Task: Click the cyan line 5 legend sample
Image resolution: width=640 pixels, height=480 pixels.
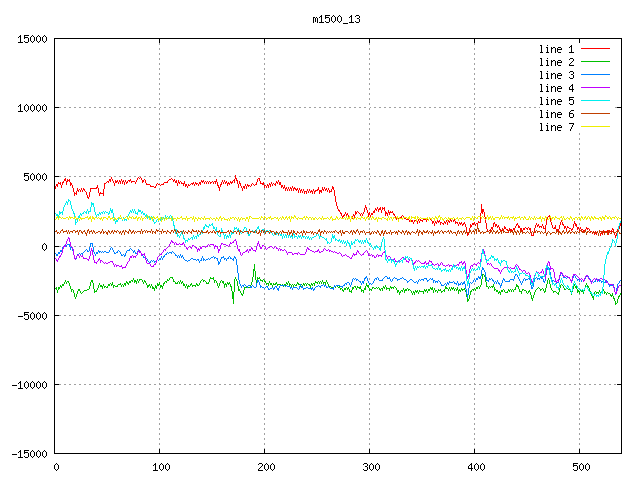Action: 596,101
